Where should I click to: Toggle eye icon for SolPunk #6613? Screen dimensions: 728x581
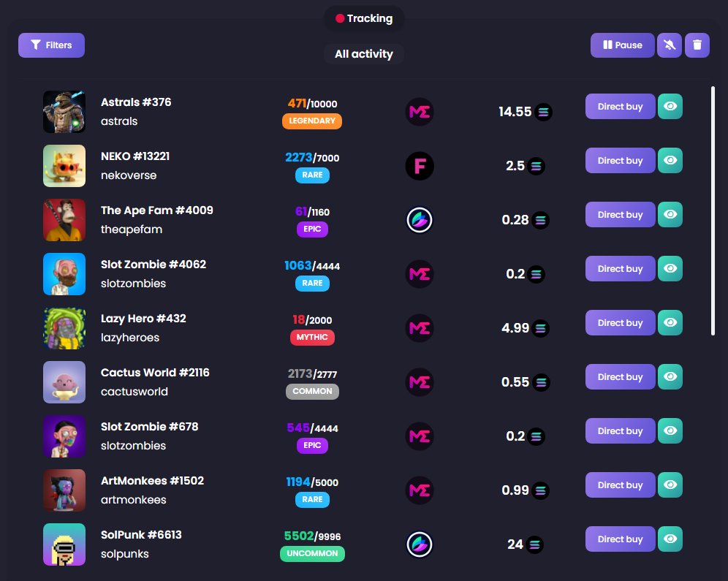[670, 539]
